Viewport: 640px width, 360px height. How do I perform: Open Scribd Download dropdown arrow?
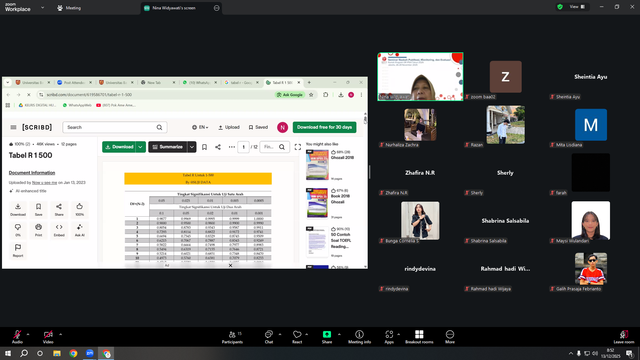(140, 147)
